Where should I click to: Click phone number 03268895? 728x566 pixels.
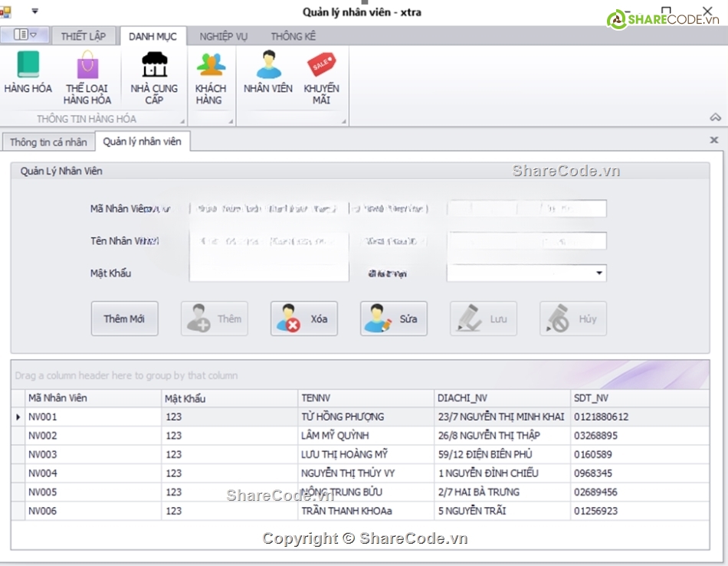(x=640, y=436)
